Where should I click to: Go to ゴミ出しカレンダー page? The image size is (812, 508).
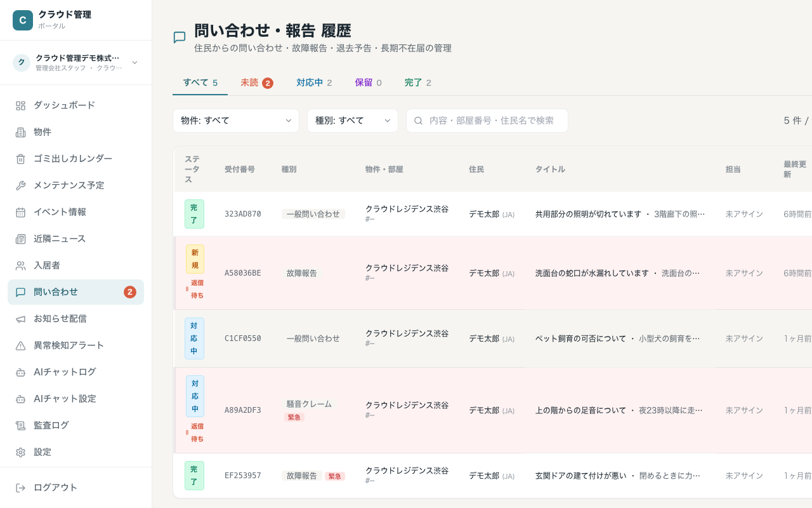coord(75,159)
